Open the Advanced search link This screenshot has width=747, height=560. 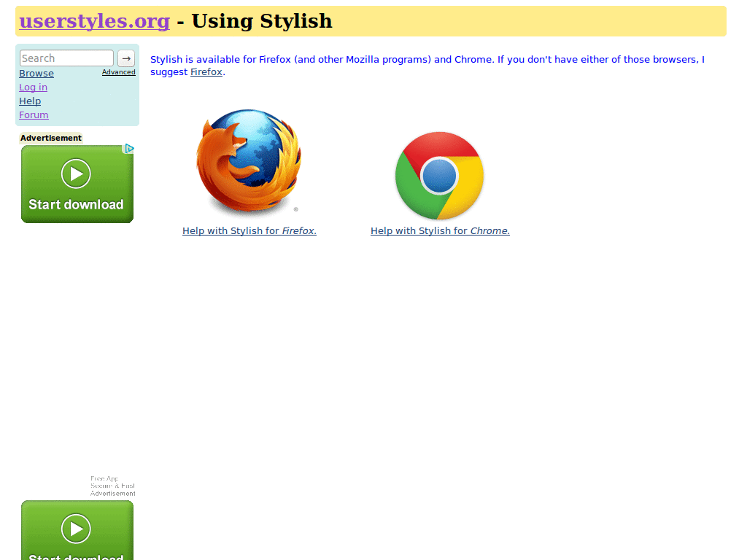click(x=119, y=72)
